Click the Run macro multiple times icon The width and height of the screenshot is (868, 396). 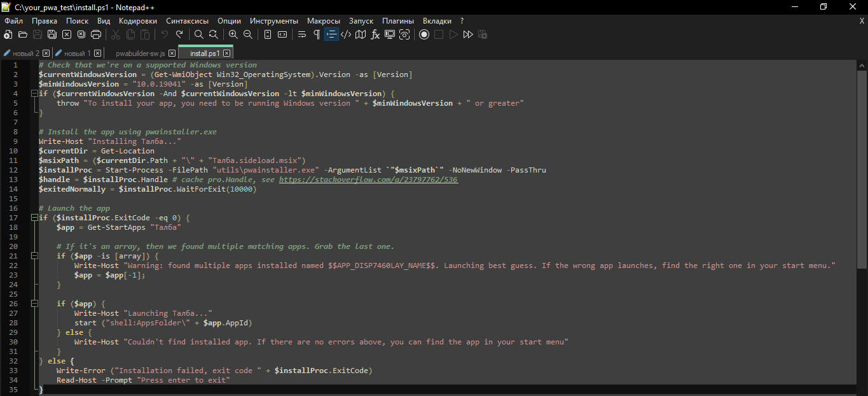tap(468, 34)
